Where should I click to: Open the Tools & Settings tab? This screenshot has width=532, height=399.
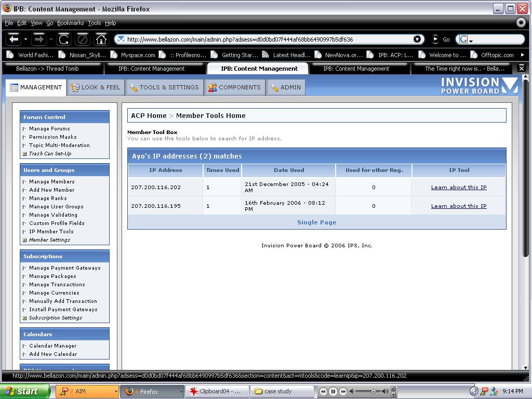(x=164, y=87)
